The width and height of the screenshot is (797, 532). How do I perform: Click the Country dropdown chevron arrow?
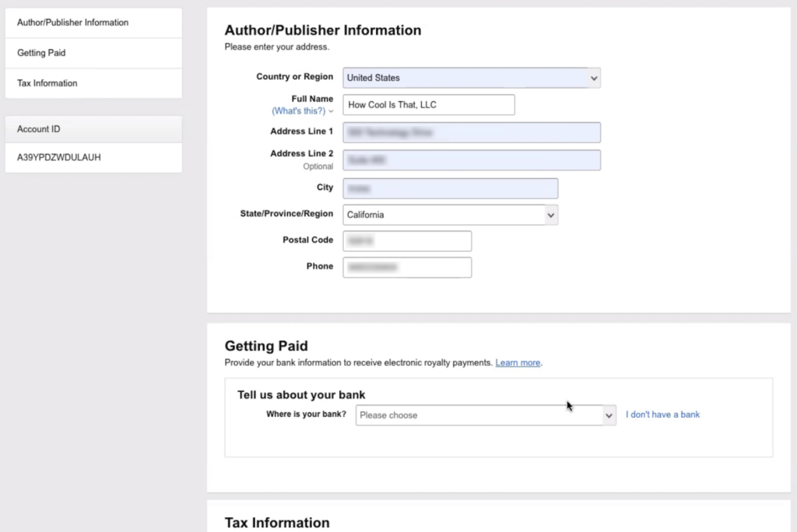pyautogui.click(x=592, y=78)
